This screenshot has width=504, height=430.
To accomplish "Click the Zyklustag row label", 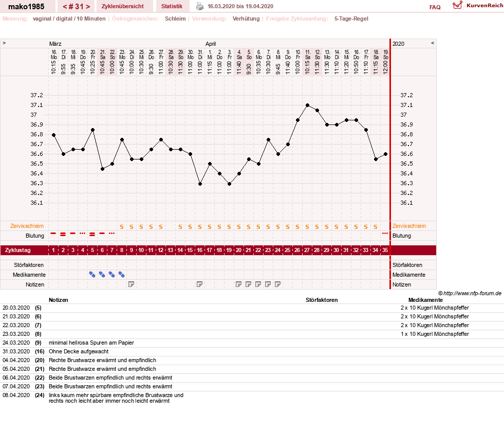I will pos(17,250).
